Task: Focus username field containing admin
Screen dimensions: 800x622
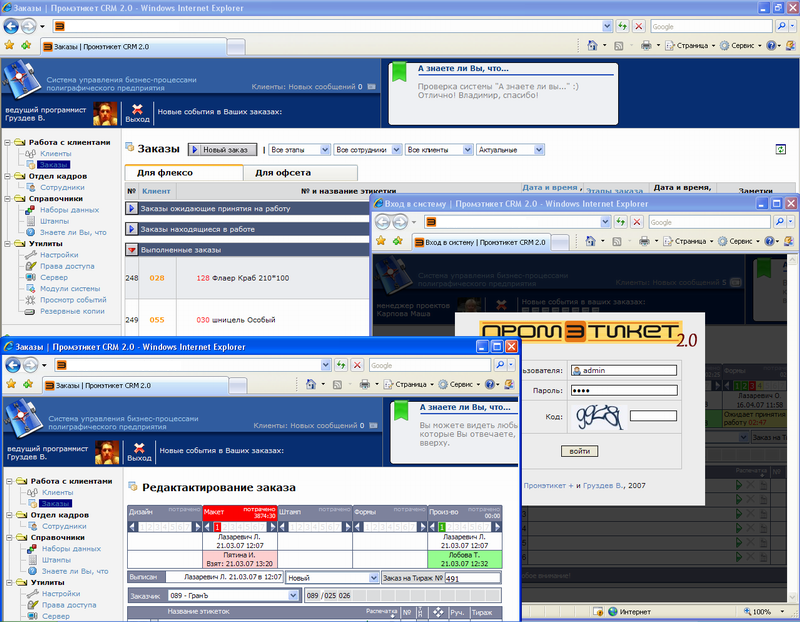Action: click(x=623, y=370)
